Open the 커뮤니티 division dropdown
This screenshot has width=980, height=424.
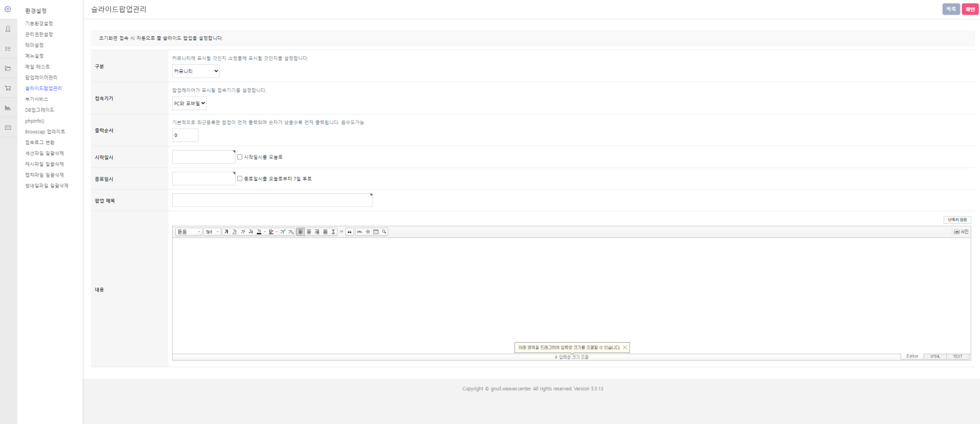(x=196, y=72)
